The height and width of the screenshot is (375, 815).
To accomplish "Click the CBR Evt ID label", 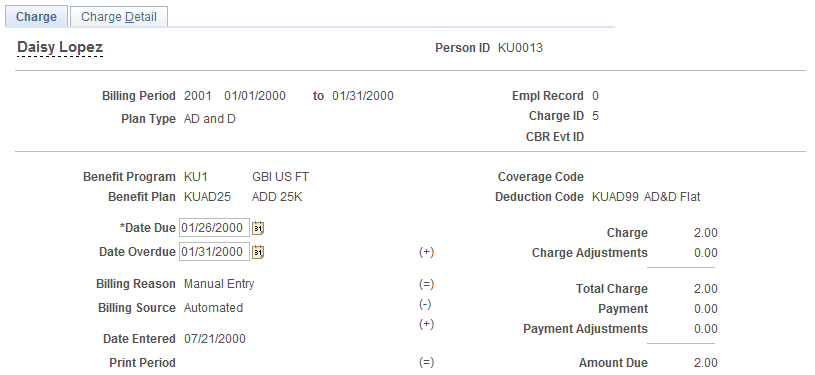I will pyautogui.click(x=555, y=137).
